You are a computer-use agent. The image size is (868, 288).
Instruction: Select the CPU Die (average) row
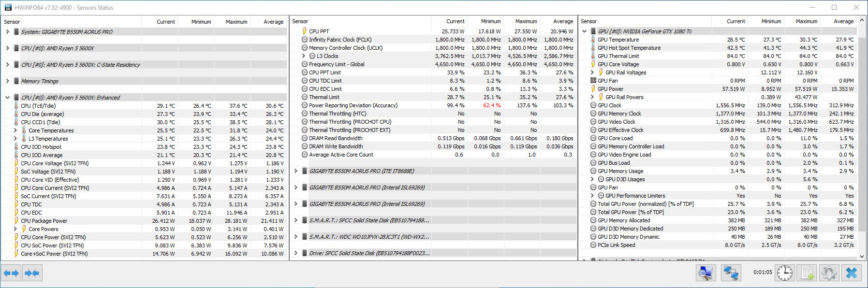click(145, 114)
